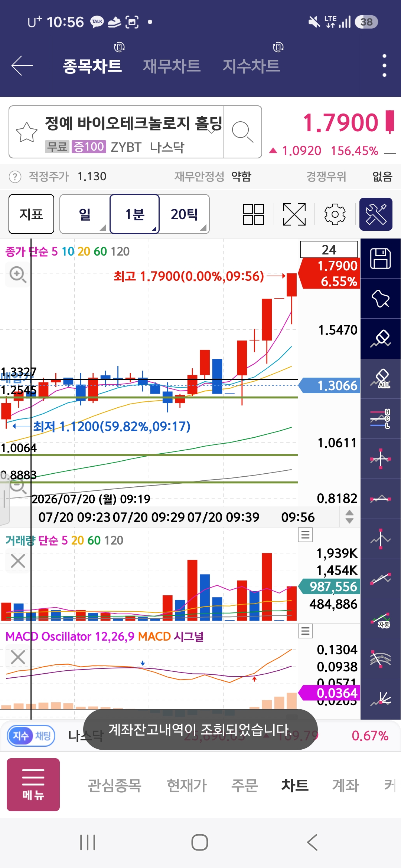Image resolution: width=401 pixels, height=868 pixels.
Task: Open the multi-chart grid layout
Action: [x=254, y=214]
